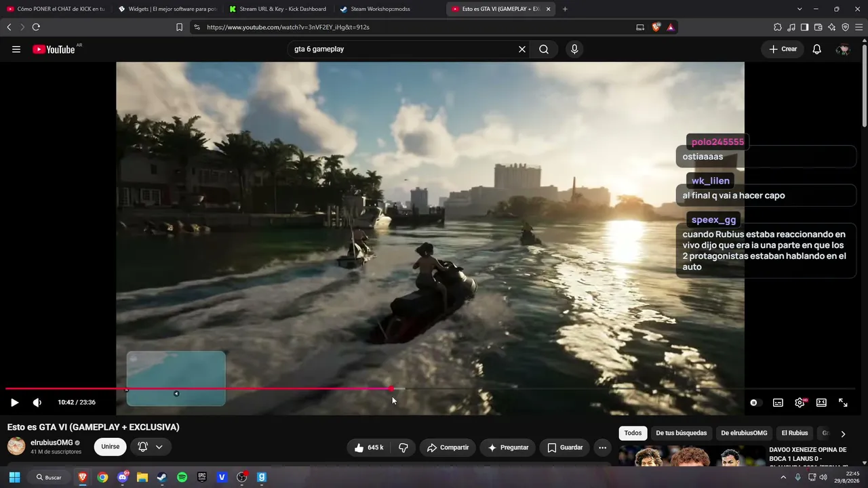Play the video
The height and width of the screenshot is (488, 868).
[x=14, y=403]
